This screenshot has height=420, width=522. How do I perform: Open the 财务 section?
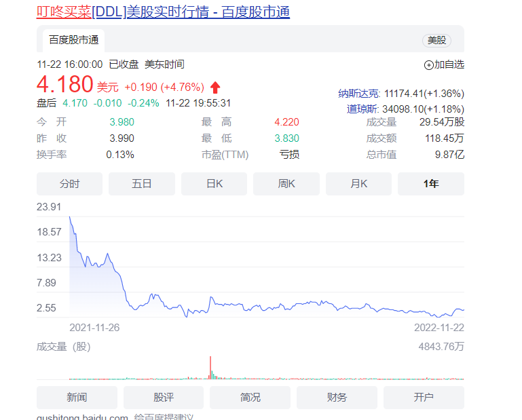337,398
